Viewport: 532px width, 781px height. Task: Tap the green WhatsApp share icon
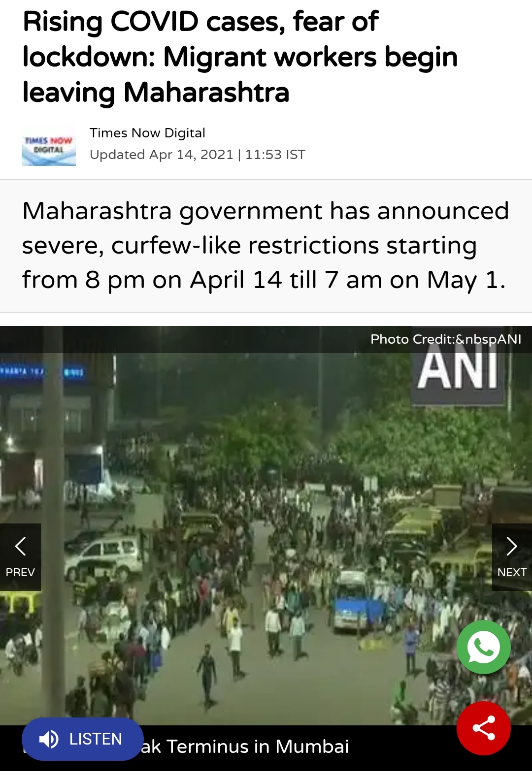point(483,647)
